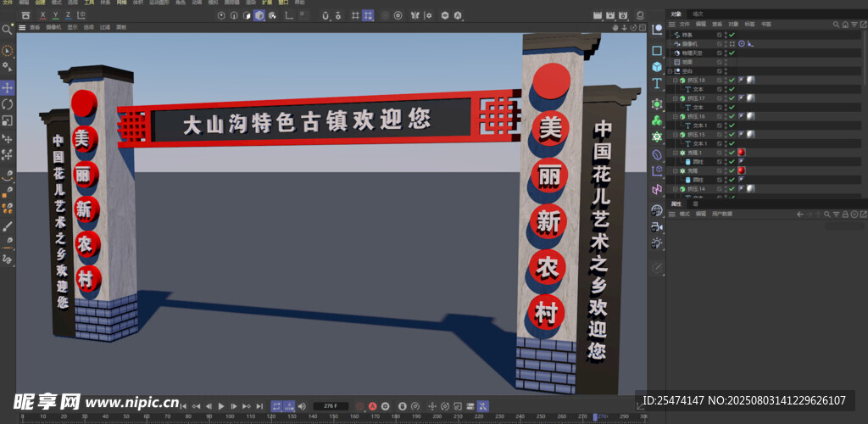The height and width of the screenshot is (424, 868).
Task: Toggle green checkmark for 物理天空 object
Action: click(732, 53)
